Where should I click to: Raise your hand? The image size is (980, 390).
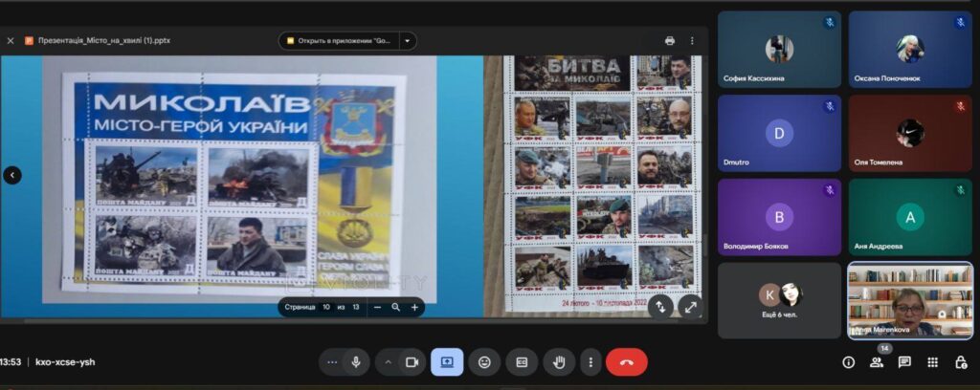click(559, 362)
